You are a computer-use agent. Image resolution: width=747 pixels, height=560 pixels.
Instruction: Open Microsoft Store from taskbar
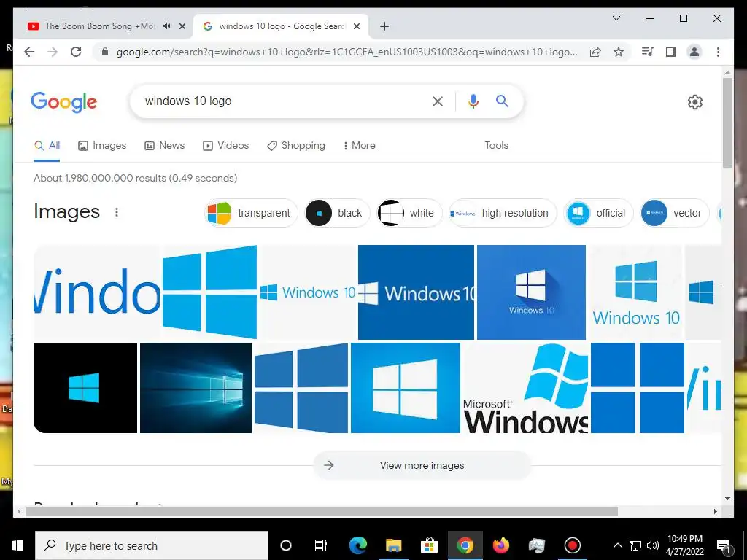click(x=429, y=545)
